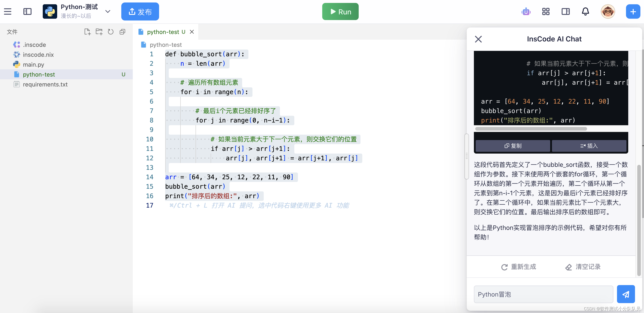Open the notifications bell
Image resolution: width=644 pixels, height=313 pixels.
point(585,11)
